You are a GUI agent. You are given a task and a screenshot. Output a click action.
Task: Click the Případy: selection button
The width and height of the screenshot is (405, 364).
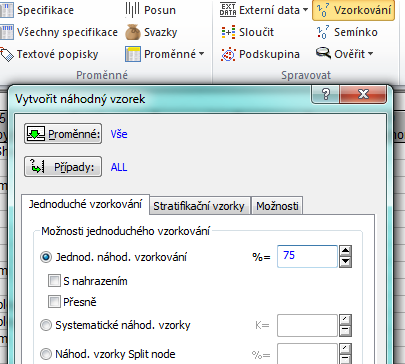click(63, 166)
